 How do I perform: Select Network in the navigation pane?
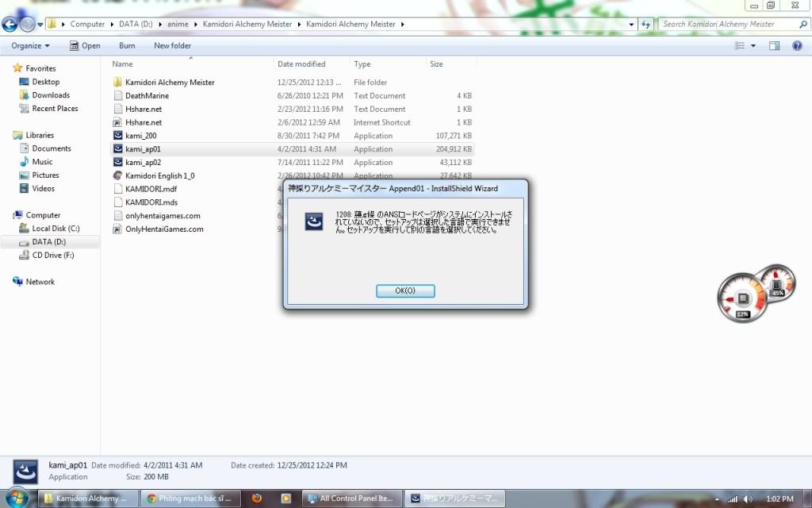[40, 282]
